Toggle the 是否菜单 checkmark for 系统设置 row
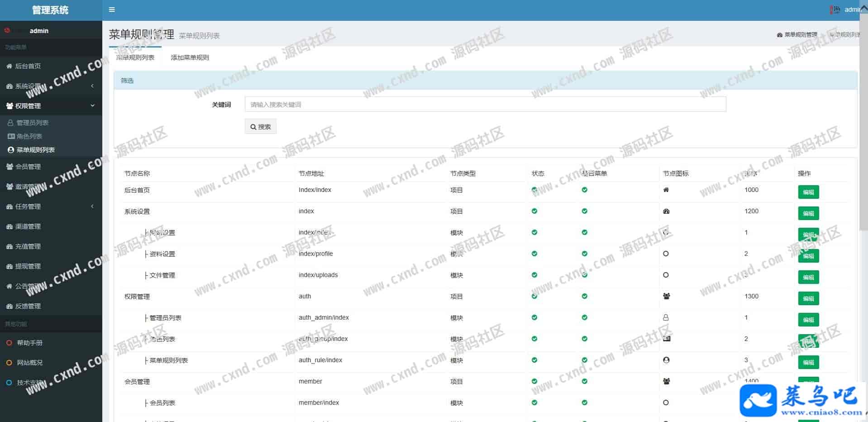This screenshot has height=422, width=868. (585, 211)
